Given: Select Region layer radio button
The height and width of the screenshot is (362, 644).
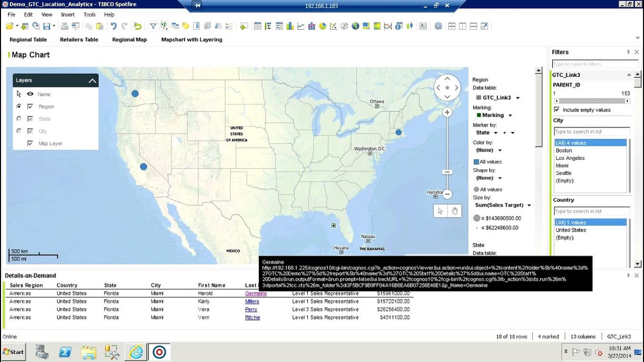Looking at the screenshot, I should tap(19, 107).
